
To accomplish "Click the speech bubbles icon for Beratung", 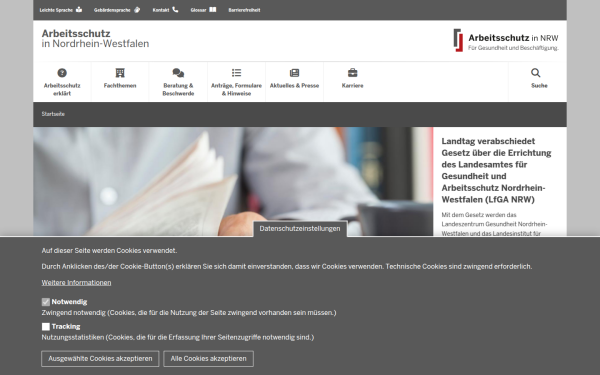I will [178, 73].
